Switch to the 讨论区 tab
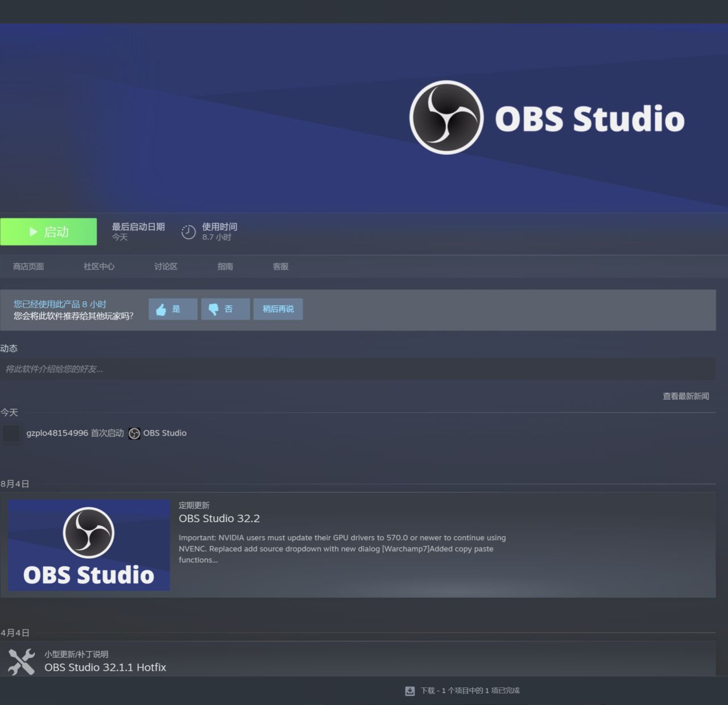The image size is (728, 705). click(x=166, y=267)
